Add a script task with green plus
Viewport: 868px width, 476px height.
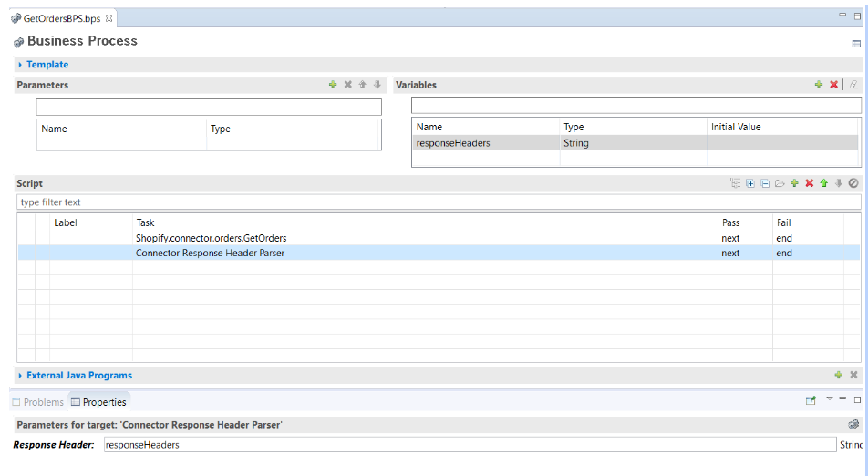pos(794,183)
